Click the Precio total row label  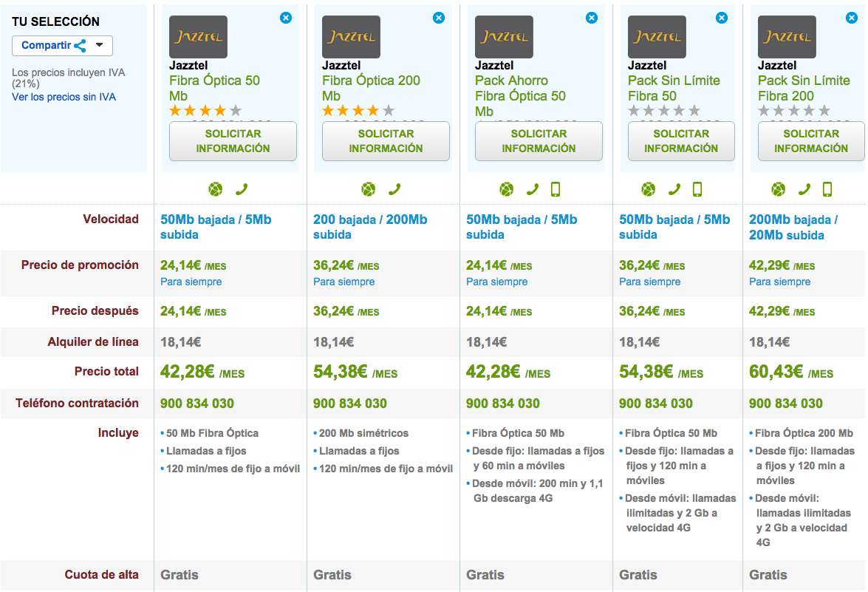click(106, 372)
